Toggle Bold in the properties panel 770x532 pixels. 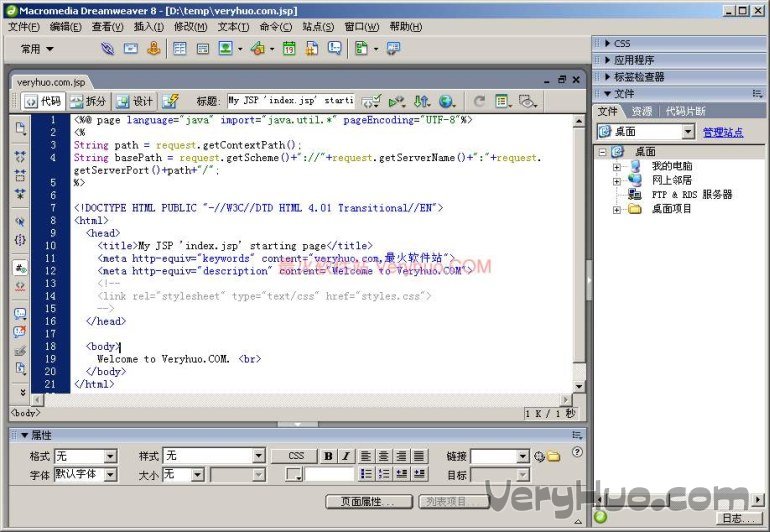tap(328, 456)
